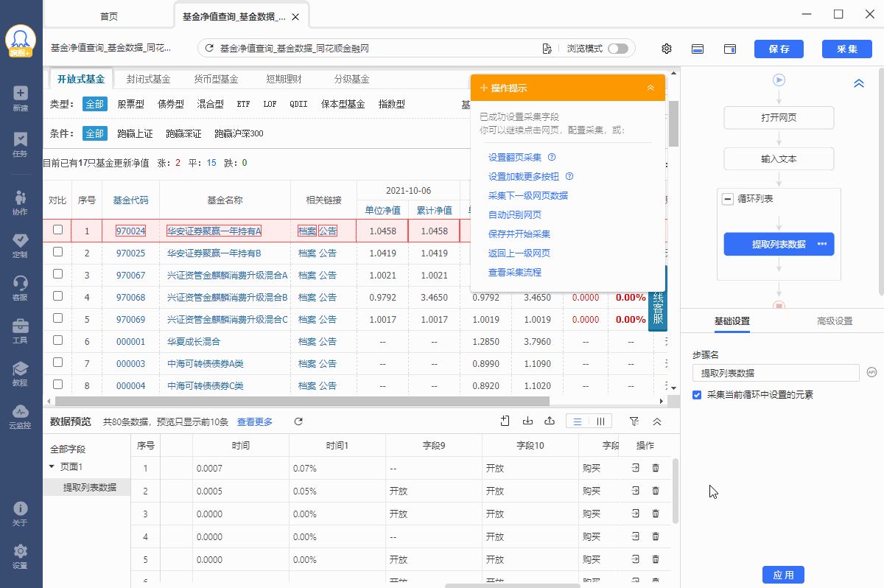
Task: Toggle the 浏览模式 (browse mode) switch
Action: tap(618, 49)
